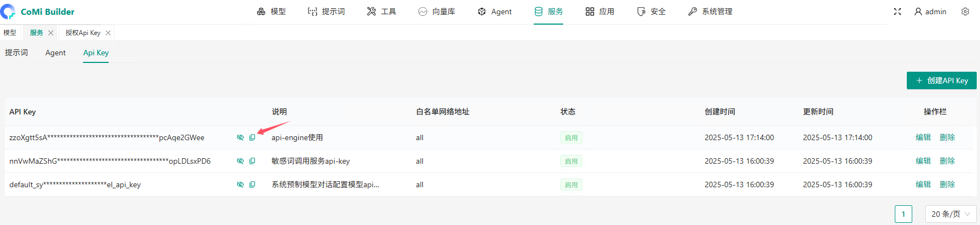Delete the 敏感词调用服务api-key row

pos(947,161)
